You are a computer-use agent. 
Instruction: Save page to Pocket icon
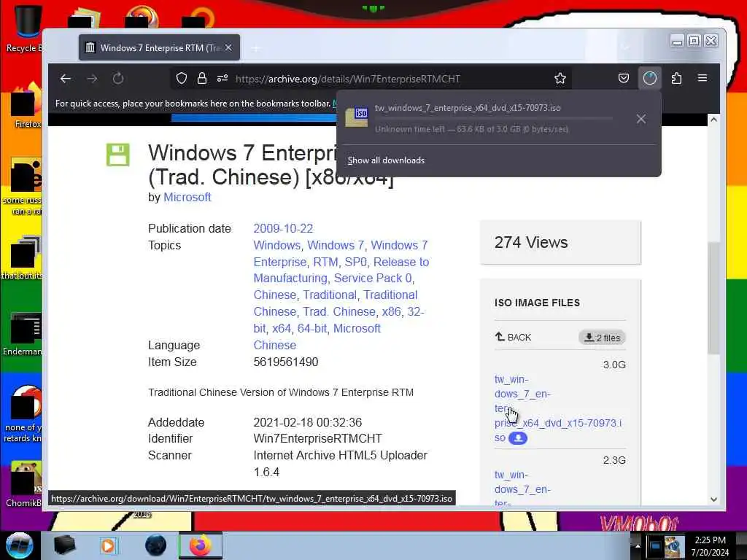tap(624, 79)
